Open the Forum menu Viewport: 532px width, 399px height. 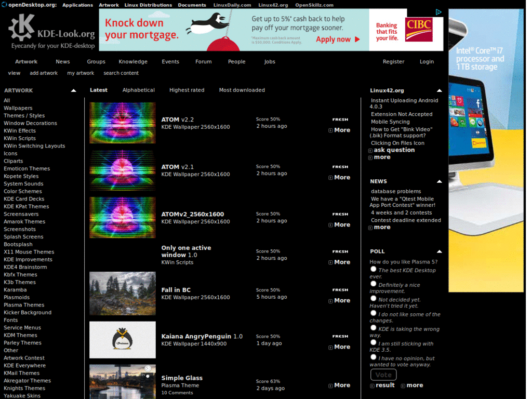203,62
